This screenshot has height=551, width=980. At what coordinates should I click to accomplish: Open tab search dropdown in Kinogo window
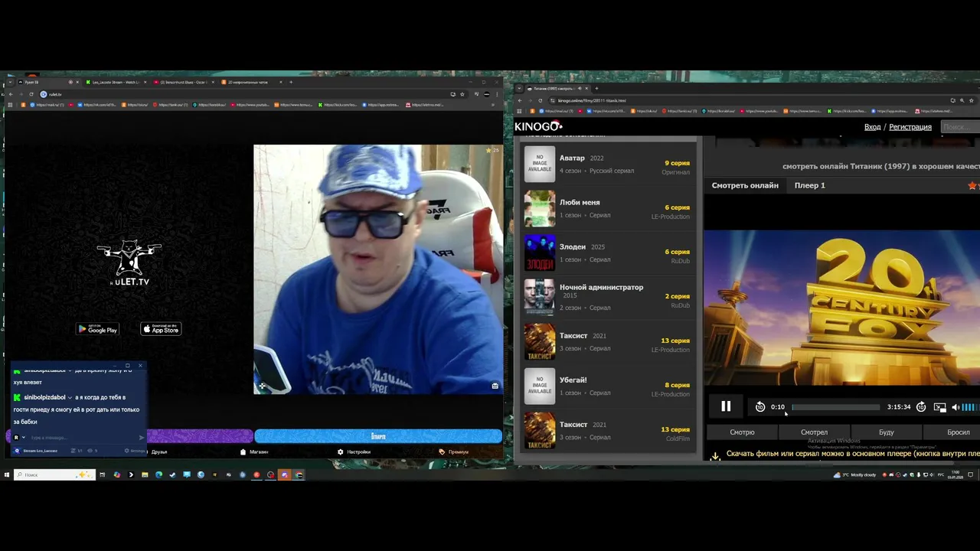coord(520,89)
